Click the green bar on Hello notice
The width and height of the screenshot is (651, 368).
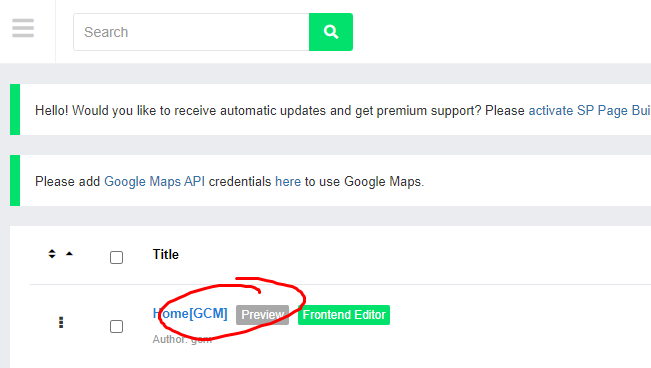point(15,110)
